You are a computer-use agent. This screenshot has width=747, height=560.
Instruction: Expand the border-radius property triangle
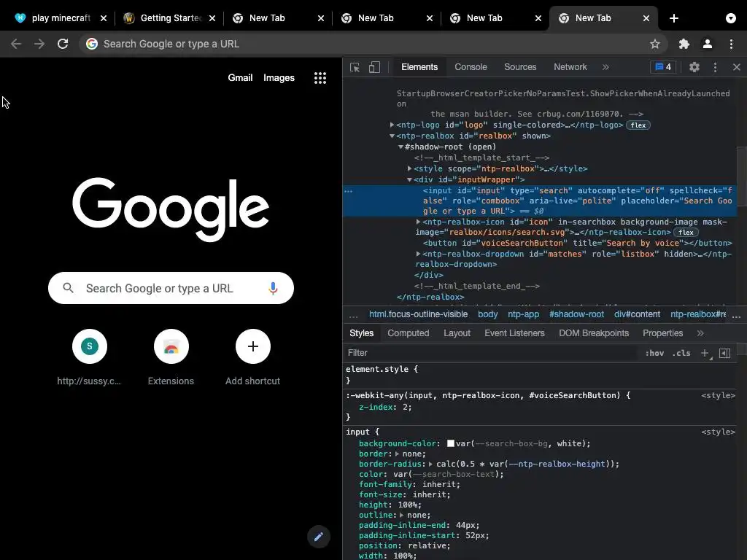[x=430, y=464]
